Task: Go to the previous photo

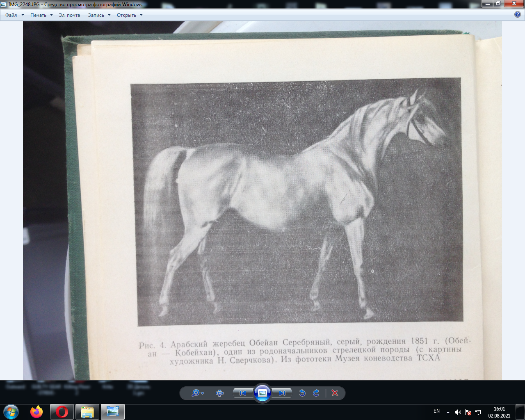Action: pyautogui.click(x=243, y=393)
